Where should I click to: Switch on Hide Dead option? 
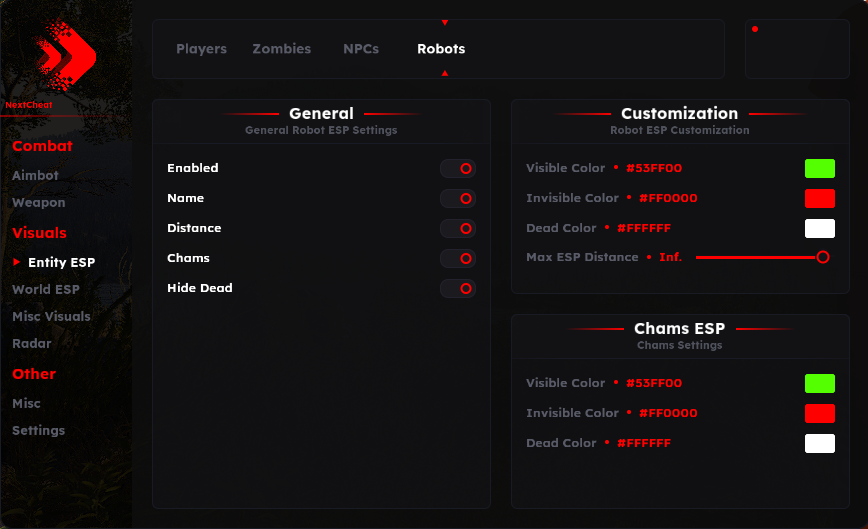click(x=458, y=288)
